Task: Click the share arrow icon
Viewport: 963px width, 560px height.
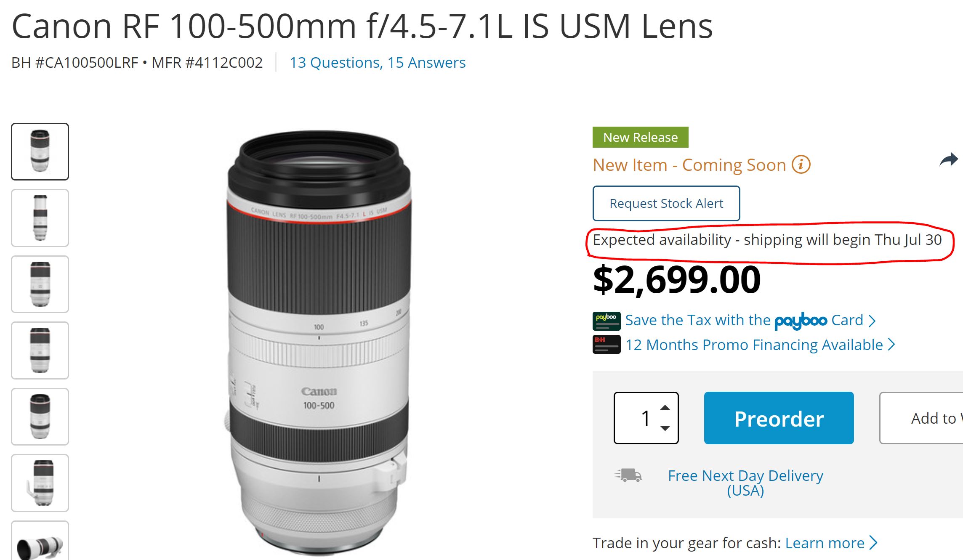Action: pos(949,160)
